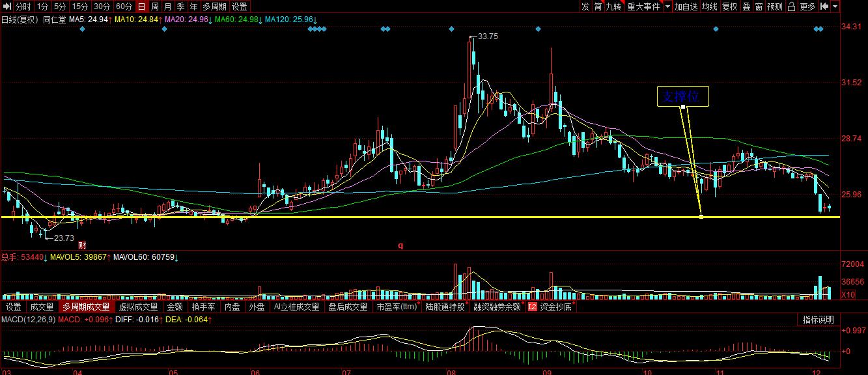This screenshot has width=868, height=375.
Task: Click the collapse-left arrow icon at top right
Action: [824, 7]
